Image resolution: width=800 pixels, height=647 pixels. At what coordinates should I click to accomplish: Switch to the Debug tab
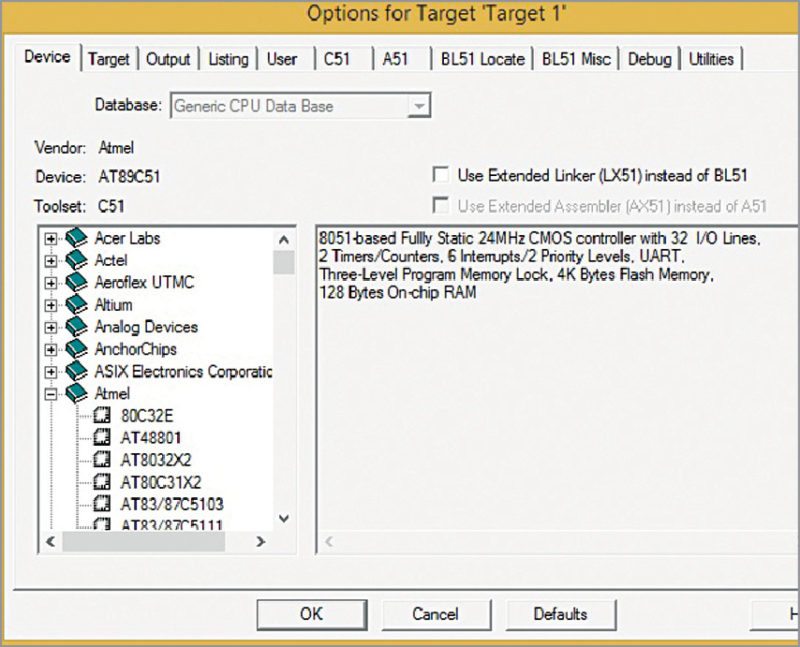649,59
